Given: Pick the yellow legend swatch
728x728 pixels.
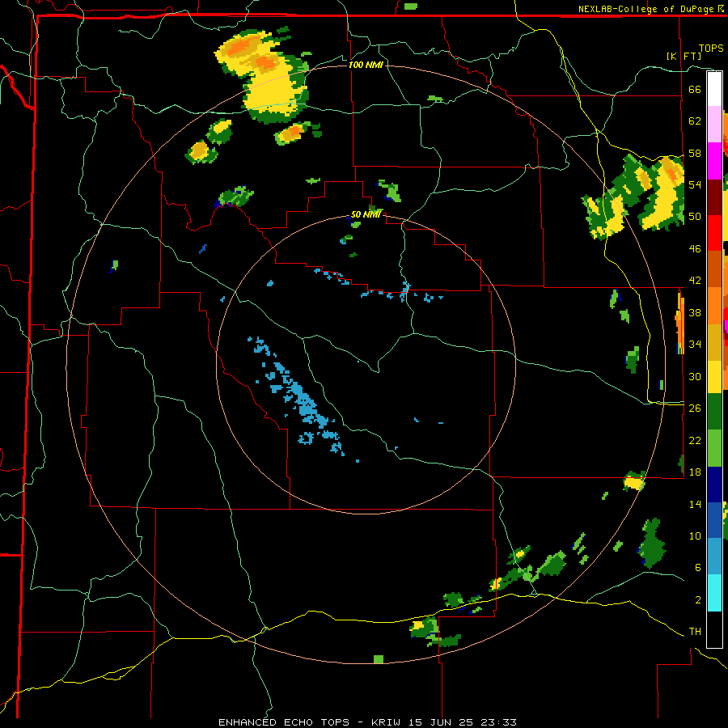Looking at the screenshot, I should (x=714, y=377).
